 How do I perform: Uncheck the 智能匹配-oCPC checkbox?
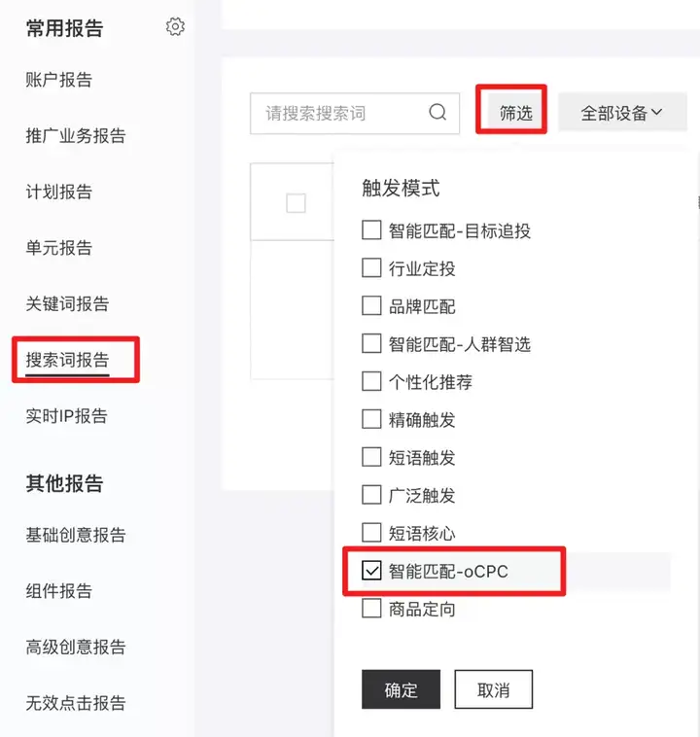371,571
